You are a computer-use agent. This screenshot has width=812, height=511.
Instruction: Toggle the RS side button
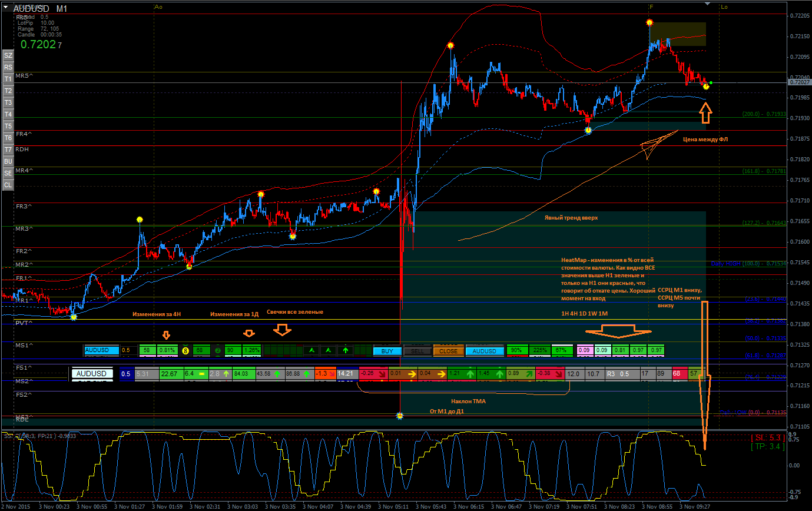8,67
